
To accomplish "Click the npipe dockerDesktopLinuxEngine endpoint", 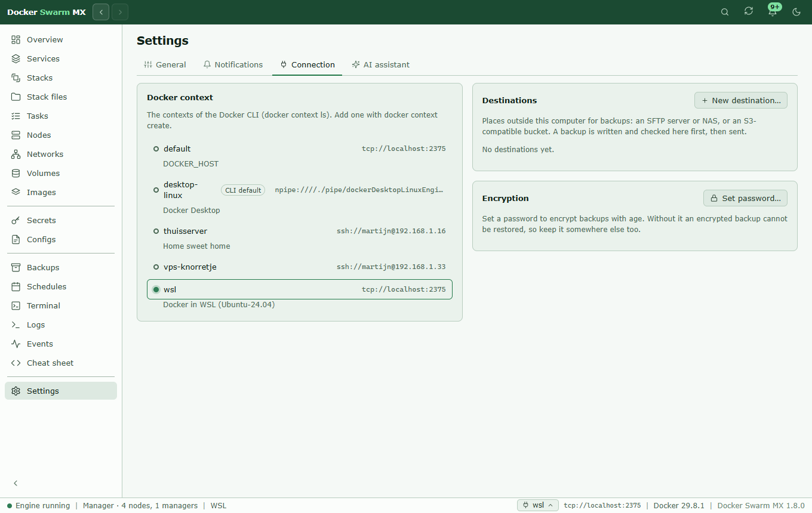I will coord(361,190).
